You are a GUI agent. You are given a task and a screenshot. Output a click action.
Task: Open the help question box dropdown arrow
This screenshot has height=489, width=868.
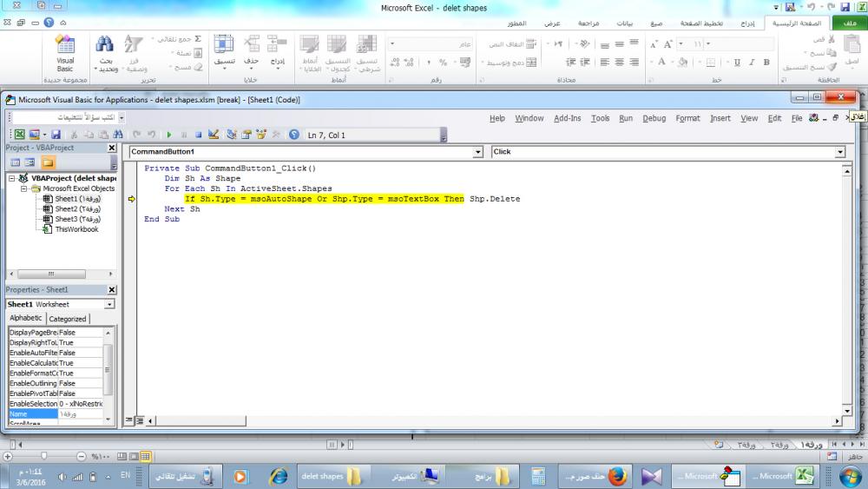coord(122,117)
